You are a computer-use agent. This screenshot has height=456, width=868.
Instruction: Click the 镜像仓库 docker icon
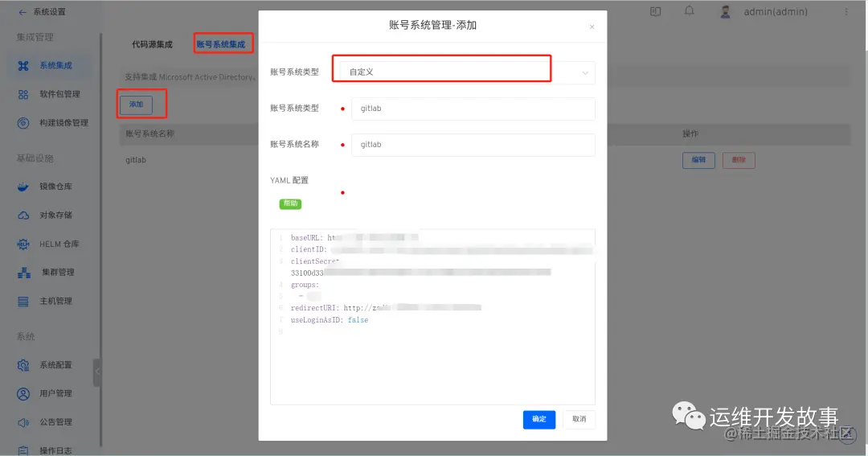tap(23, 187)
